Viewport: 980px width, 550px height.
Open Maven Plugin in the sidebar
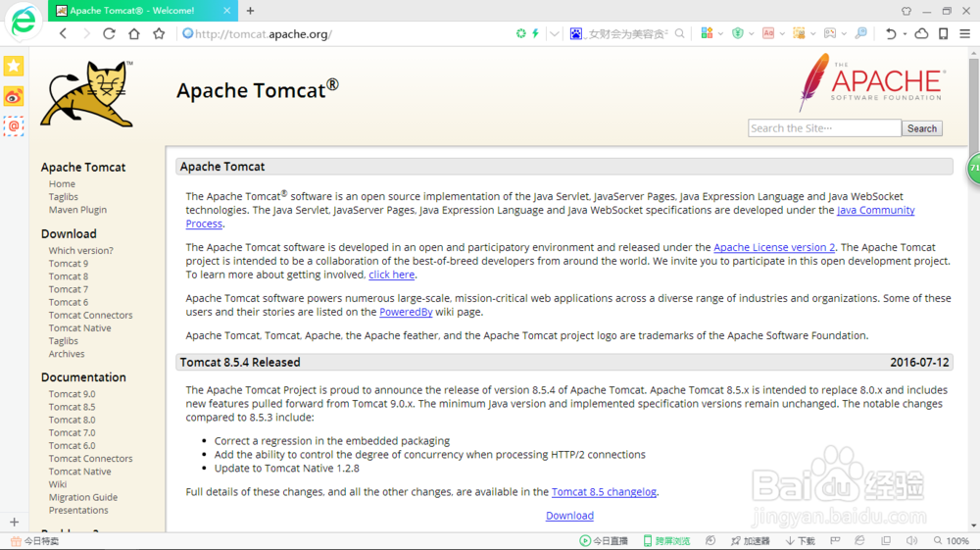click(77, 210)
